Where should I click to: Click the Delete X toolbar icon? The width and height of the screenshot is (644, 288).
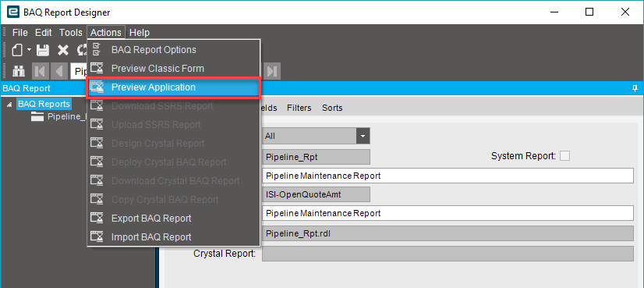tap(63, 50)
